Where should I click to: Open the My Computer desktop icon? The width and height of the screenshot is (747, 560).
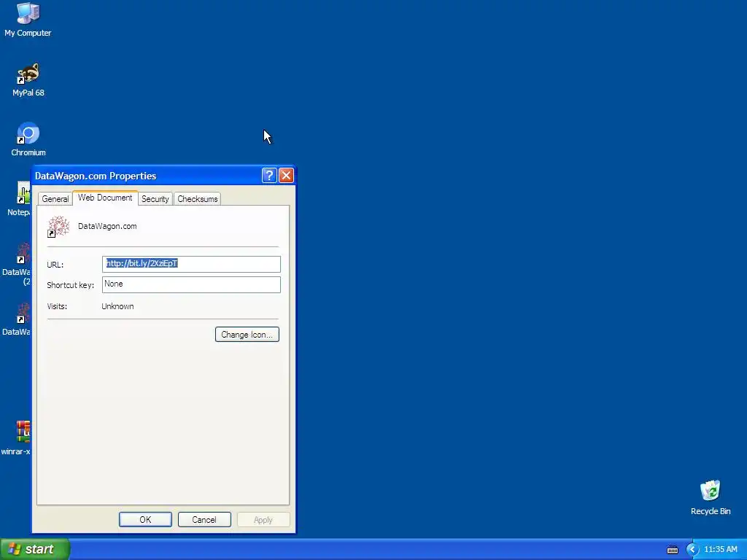pos(28,19)
